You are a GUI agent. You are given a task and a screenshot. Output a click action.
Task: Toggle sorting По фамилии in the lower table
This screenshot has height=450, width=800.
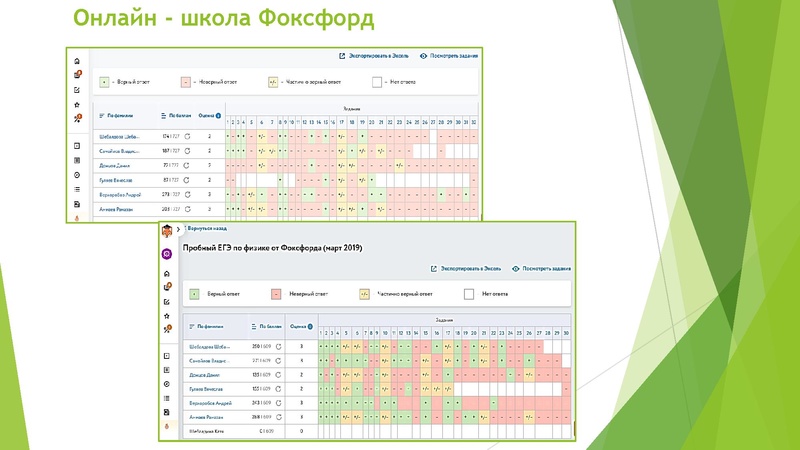pyautogui.click(x=208, y=326)
